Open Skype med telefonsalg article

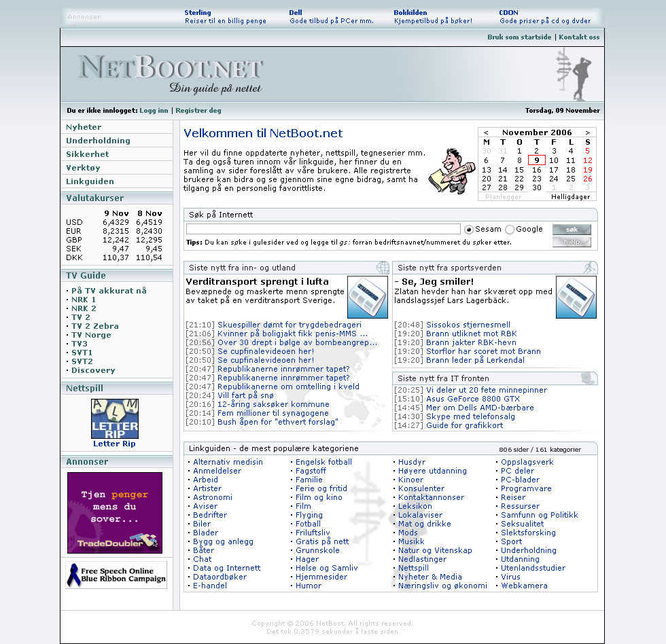pyautogui.click(x=470, y=416)
